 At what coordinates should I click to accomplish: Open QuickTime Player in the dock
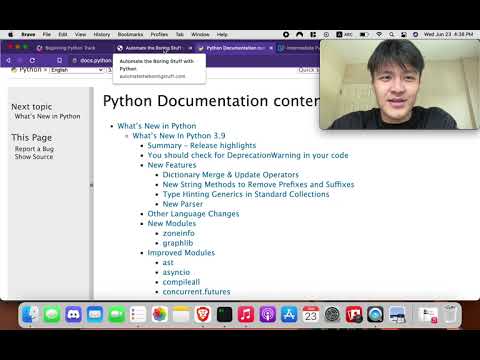pyautogui.click(x=375, y=314)
